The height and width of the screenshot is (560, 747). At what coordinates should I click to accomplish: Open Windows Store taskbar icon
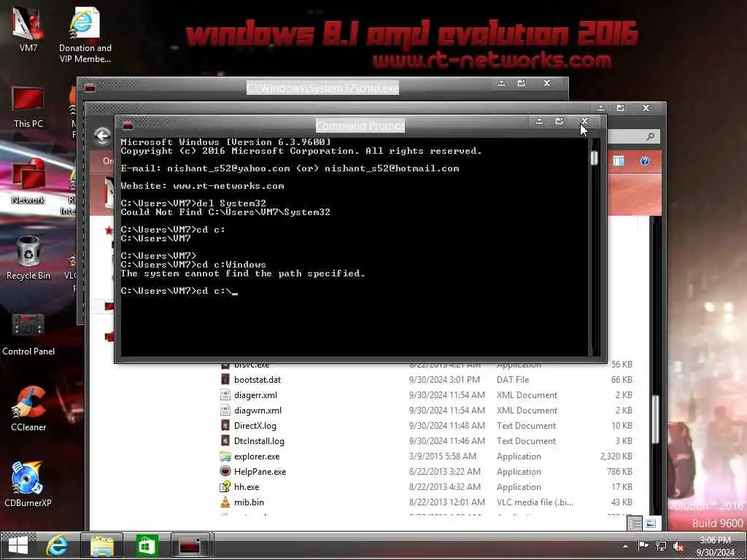point(146,545)
